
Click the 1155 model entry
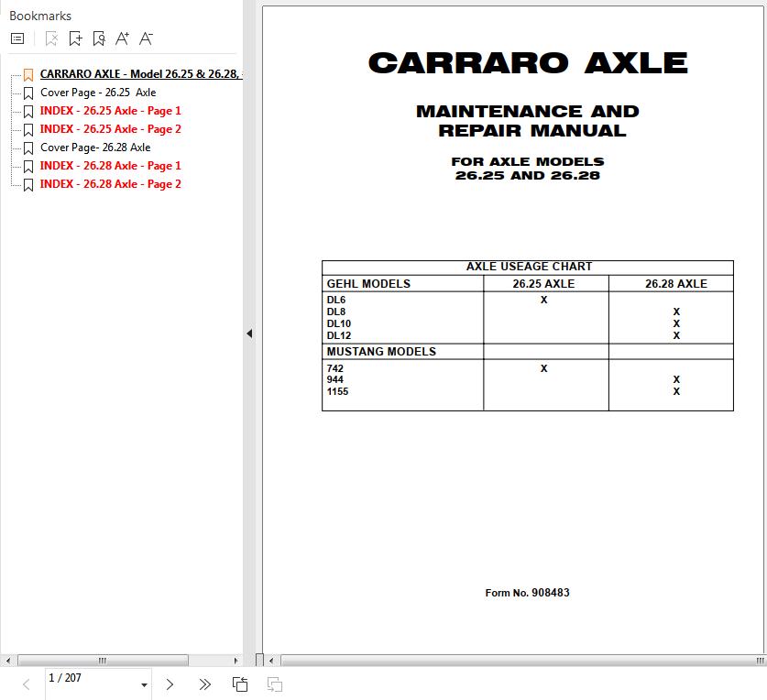pyautogui.click(x=337, y=391)
